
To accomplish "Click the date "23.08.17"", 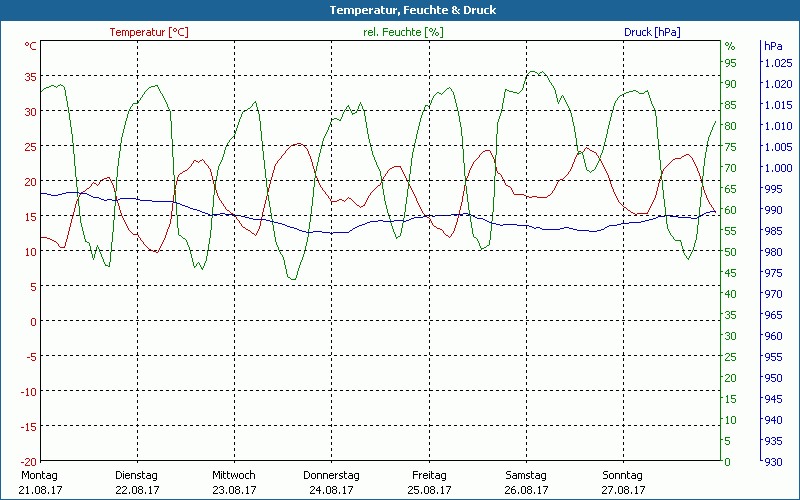I will tap(234, 490).
